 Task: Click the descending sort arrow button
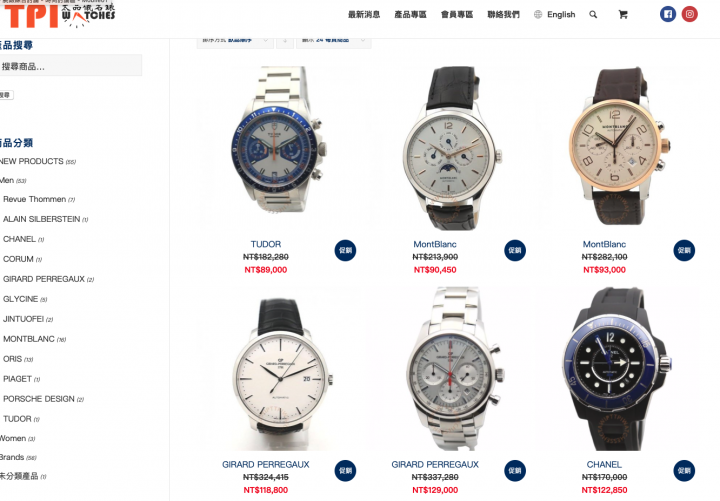coord(285,41)
